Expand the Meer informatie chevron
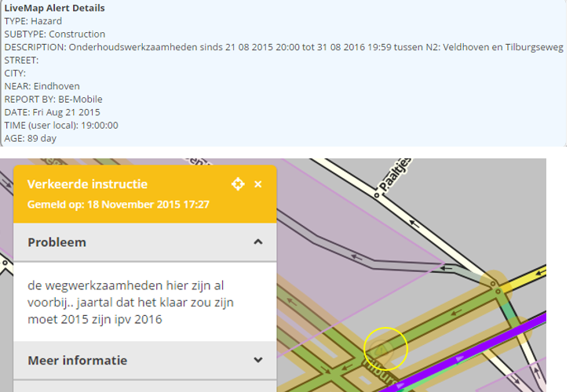This screenshot has width=584, height=392. coord(257,361)
